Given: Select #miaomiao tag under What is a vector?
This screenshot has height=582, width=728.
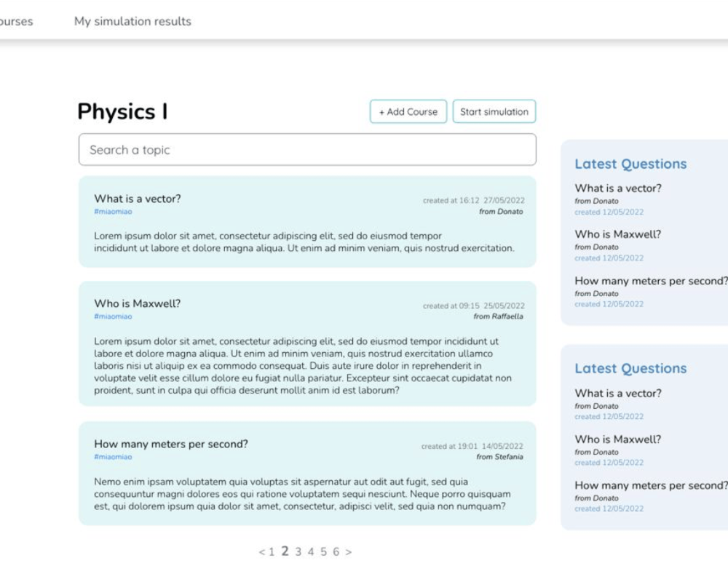Looking at the screenshot, I should (x=114, y=212).
